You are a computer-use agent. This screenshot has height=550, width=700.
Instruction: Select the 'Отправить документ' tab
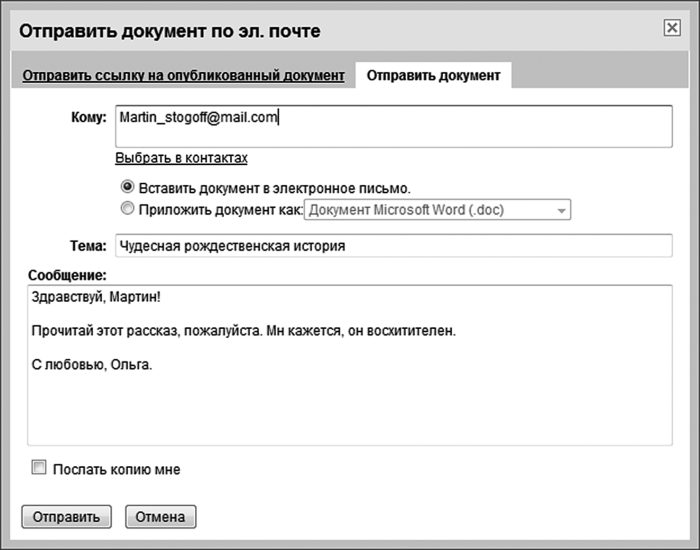coord(432,76)
